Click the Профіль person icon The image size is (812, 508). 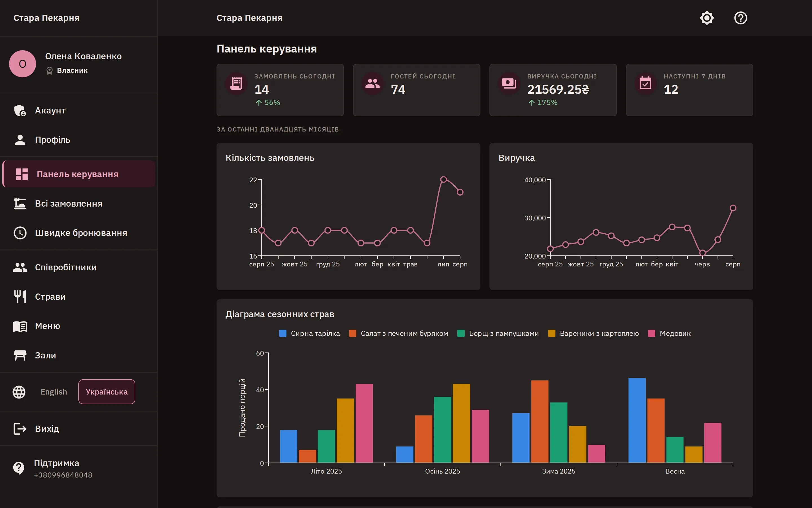[x=20, y=140]
